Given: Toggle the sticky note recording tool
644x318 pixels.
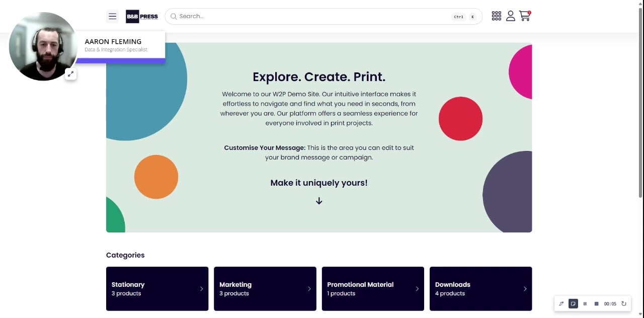Looking at the screenshot, I should click(x=573, y=304).
